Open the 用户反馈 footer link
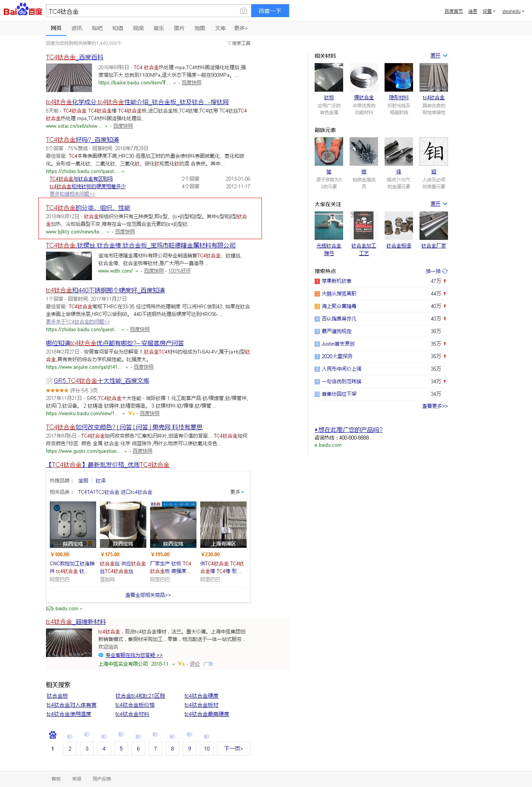Image resolution: width=532 pixels, height=787 pixels. pos(102,779)
